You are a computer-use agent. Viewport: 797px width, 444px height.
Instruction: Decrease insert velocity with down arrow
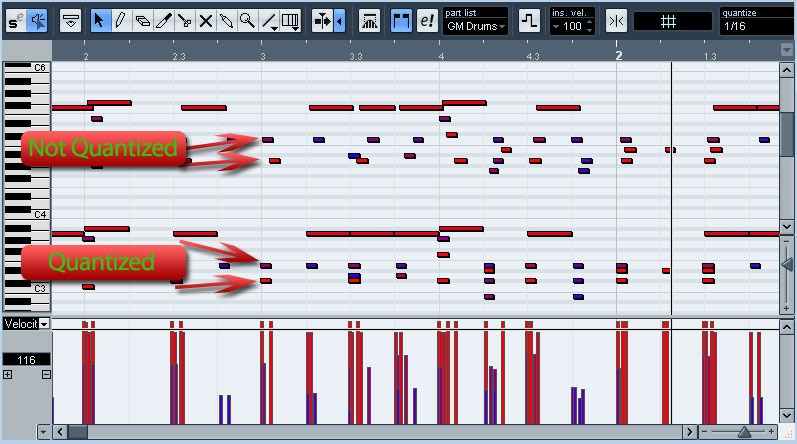589,29
